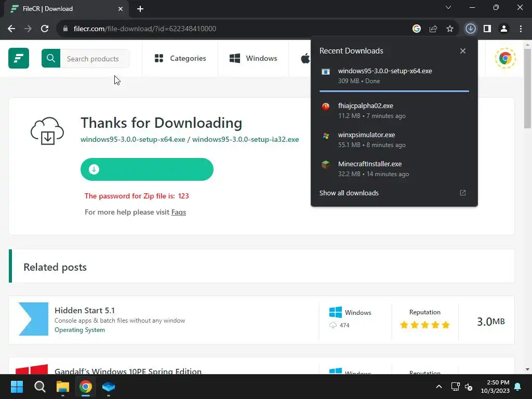Screen dimensions: 532x399
Task: Click the tab search chevron
Action: click(x=448, y=7)
